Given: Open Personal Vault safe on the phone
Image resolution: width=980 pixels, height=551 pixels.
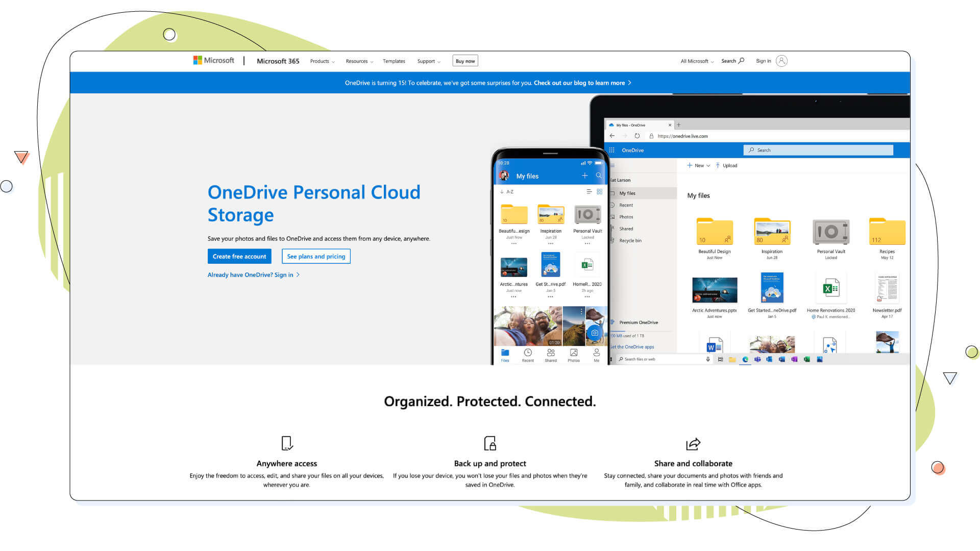Looking at the screenshot, I should click(587, 215).
